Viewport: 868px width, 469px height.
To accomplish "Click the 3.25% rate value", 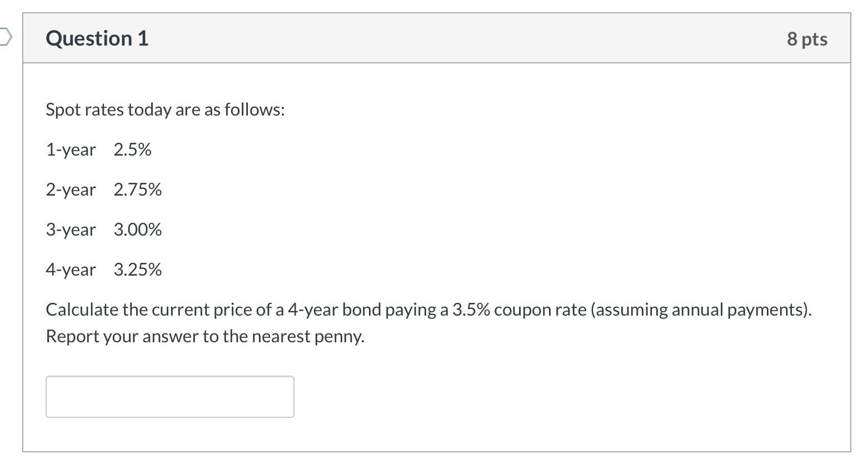I will tap(137, 270).
